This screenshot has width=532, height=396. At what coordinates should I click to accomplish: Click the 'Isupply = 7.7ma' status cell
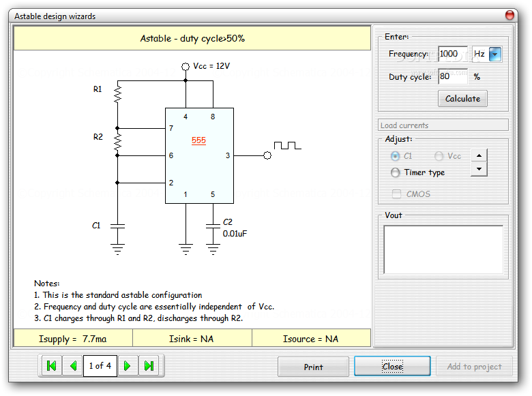72,339
